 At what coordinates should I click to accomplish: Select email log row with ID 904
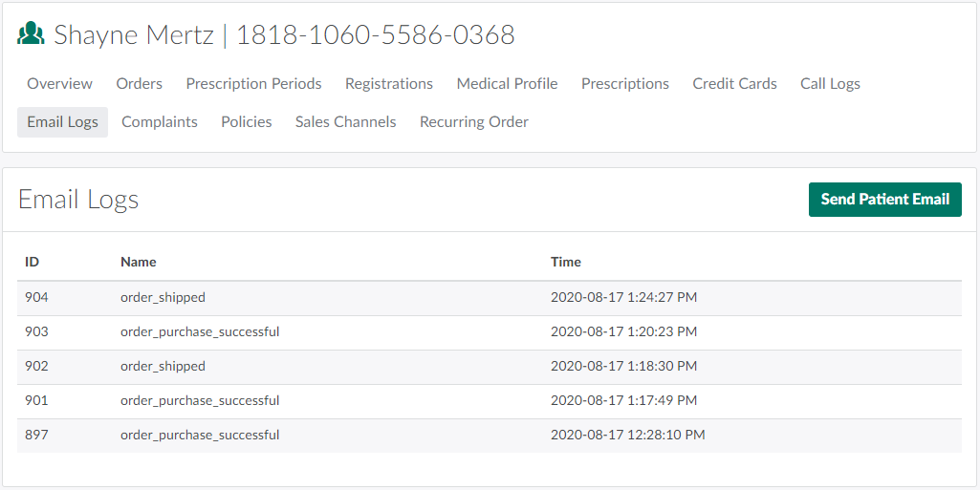pyautogui.click(x=36, y=298)
